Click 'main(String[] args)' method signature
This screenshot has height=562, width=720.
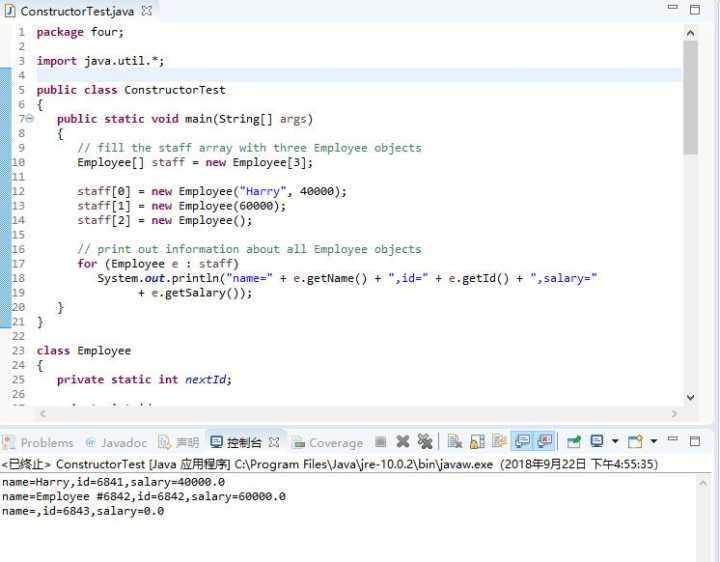click(249, 119)
